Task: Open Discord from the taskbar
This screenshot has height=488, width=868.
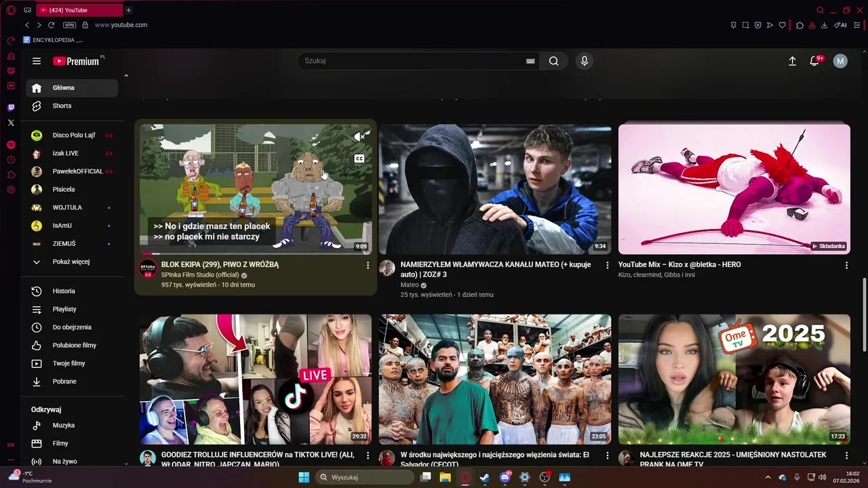Action: [x=505, y=477]
